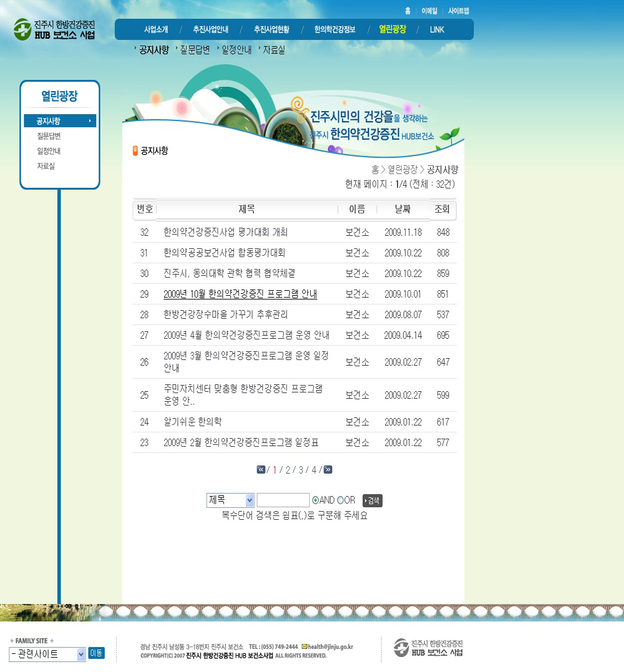Open the 열린광장 top menu

(392, 29)
